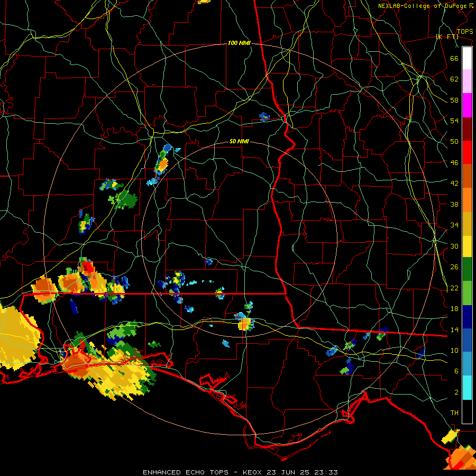
Task: Click the K FT legend unit label
Action: click(x=447, y=36)
